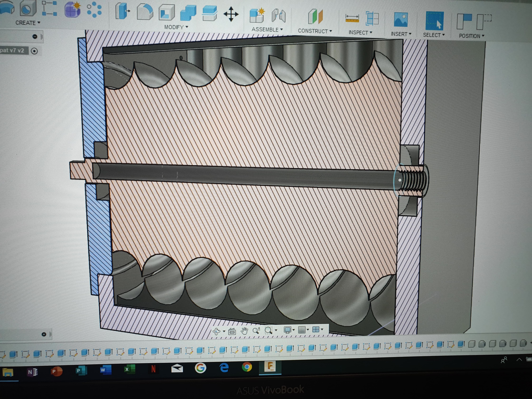The image size is (532, 399).
Task: Click the Section Analysis inspect icon
Action: pyautogui.click(x=372, y=18)
